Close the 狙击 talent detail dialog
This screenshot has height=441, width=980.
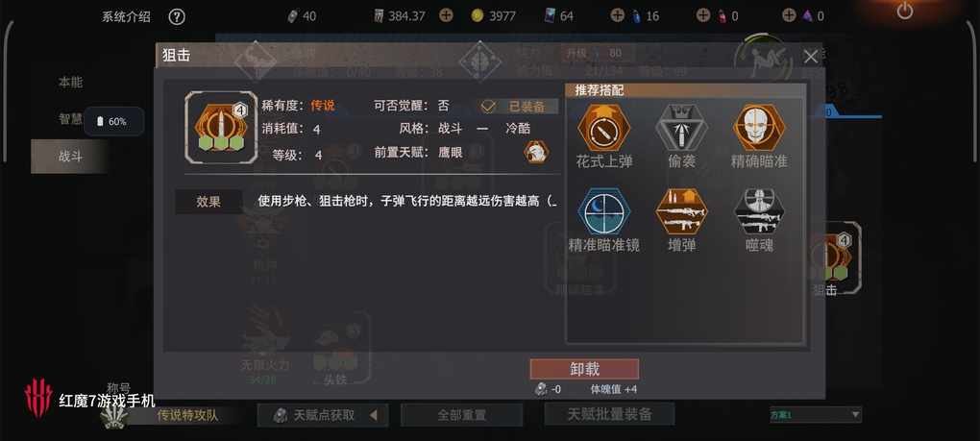(811, 57)
